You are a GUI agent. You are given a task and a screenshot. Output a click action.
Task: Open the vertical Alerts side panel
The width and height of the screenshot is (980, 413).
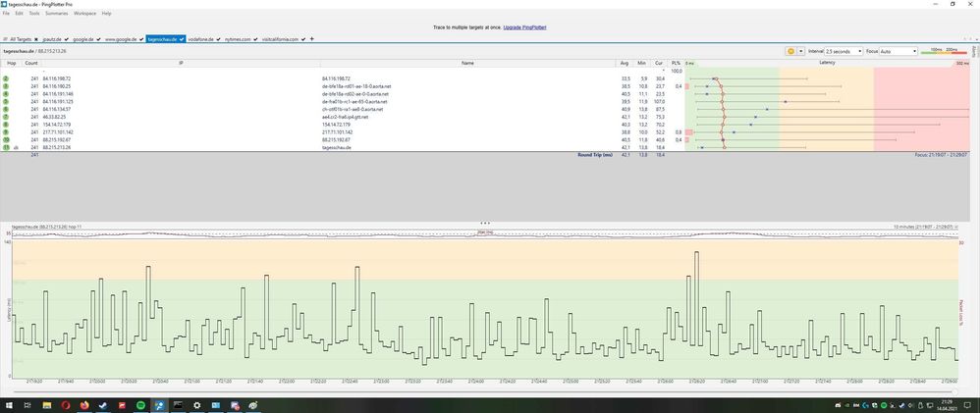(x=975, y=51)
